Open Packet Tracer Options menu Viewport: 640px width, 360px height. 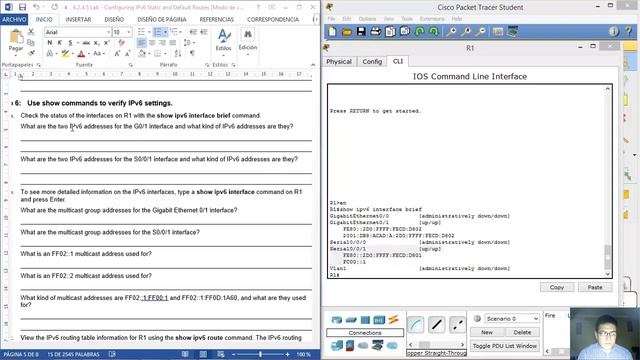(367, 19)
